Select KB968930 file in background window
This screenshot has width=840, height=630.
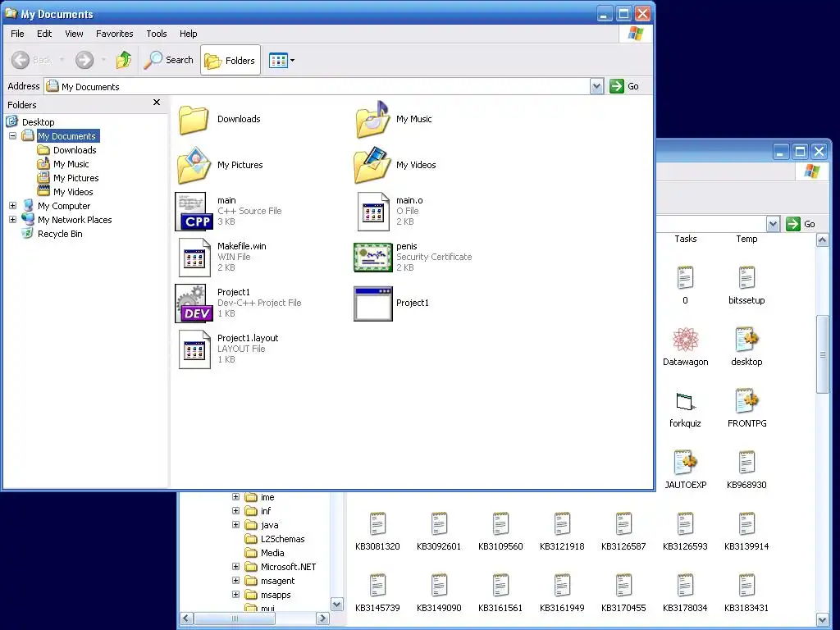pos(746,463)
